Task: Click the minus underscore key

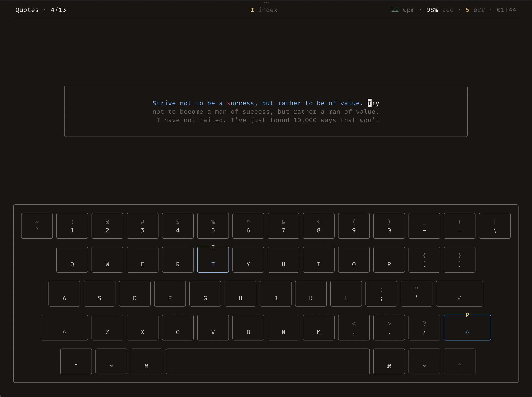Action: click(424, 226)
